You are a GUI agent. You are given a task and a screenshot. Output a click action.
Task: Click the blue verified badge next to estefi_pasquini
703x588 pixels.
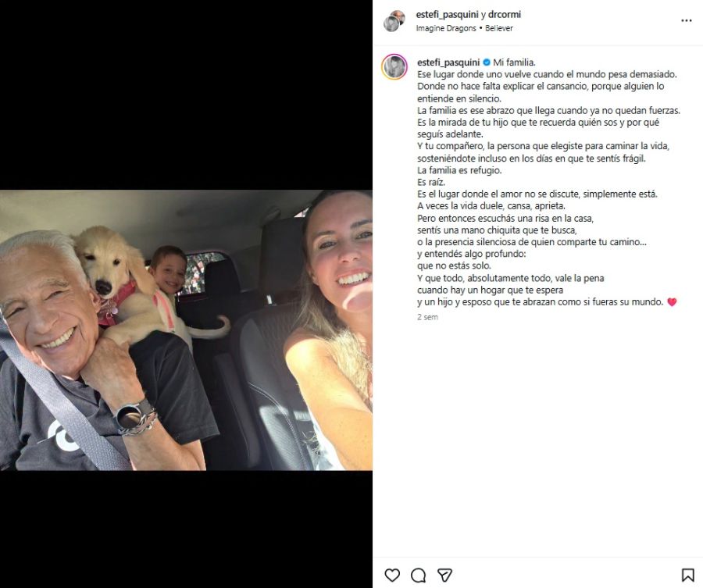[487, 62]
